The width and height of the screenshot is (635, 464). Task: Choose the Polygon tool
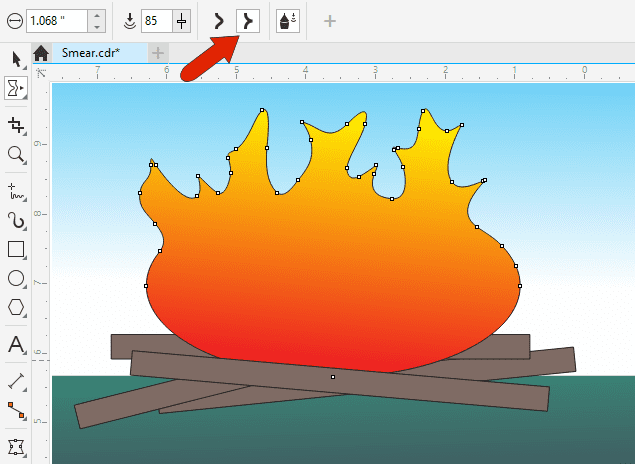pyautogui.click(x=16, y=307)
